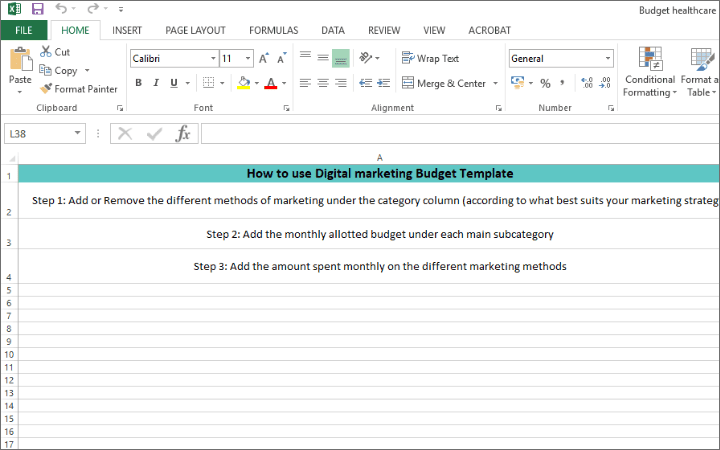720x450 pixels.
Task: Apply the yellow fill color
Action: 243,83
